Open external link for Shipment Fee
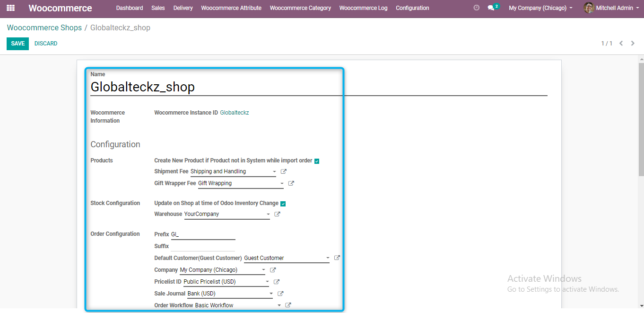The image size is (644, 313). (x=284, y=171)
